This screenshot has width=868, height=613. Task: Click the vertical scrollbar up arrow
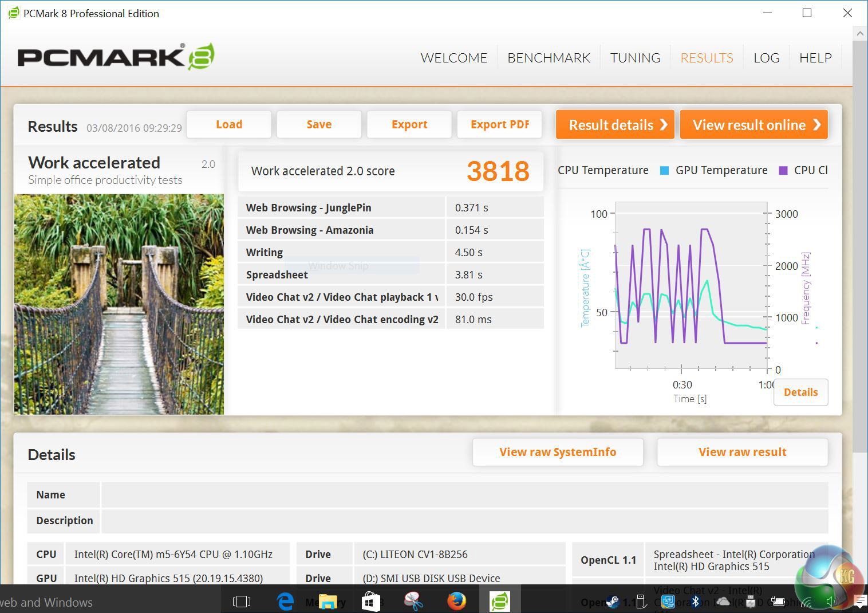[860, 34]
